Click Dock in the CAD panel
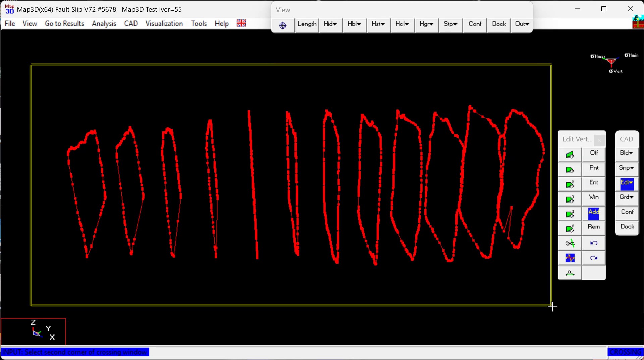The image size is (644, 360). pyautogui.click(x=627, y=227)
